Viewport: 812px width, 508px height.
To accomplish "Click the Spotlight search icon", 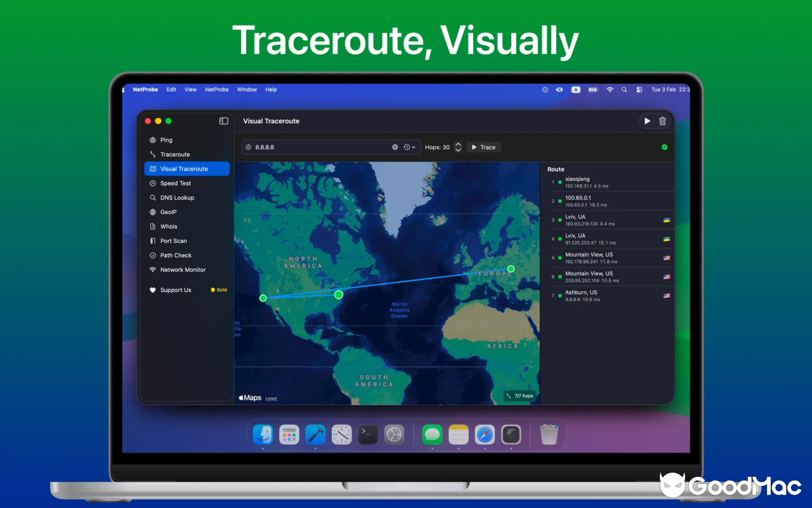I will [x=624, y=90].
